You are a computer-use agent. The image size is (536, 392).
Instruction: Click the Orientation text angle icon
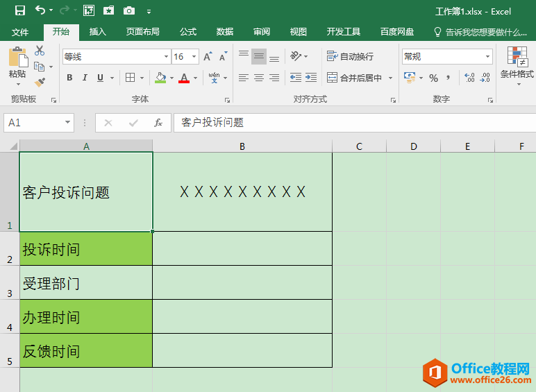(296, 56)
